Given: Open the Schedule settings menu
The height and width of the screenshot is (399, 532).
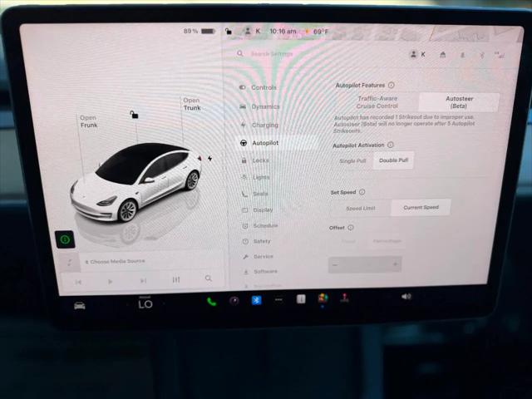Looking at the screenshot, I should click(x=260, y=225).
